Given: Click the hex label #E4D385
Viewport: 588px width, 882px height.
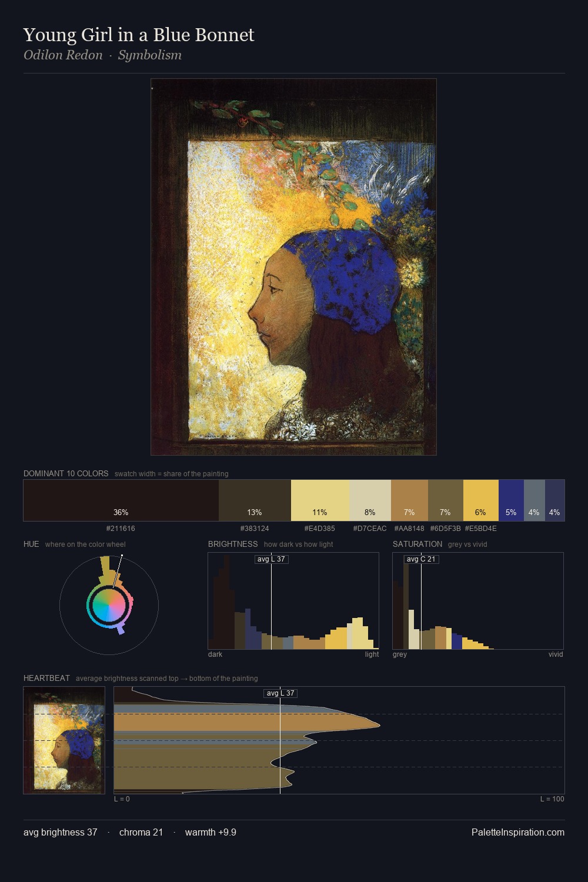Looking at the screenshot, I should click(x=320, y=529).
